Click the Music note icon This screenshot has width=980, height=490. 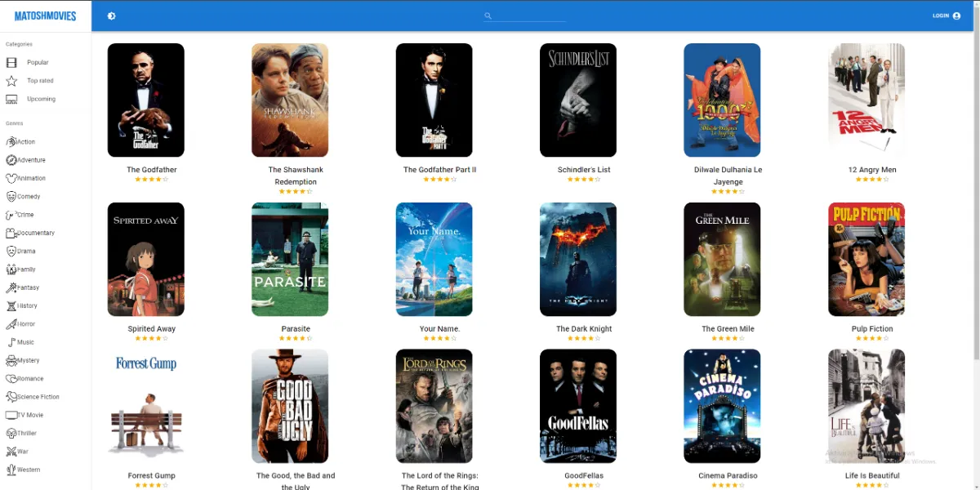point(11,342)
